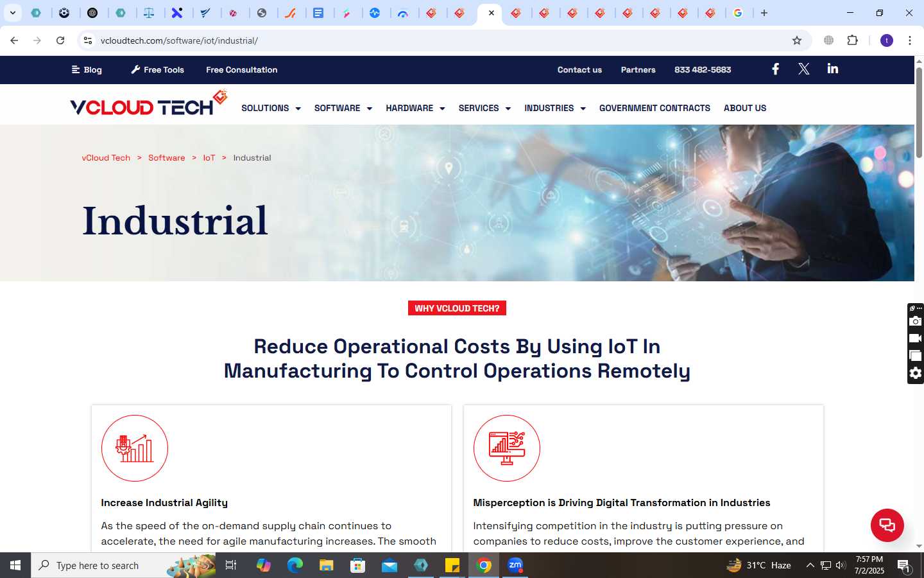The width and height of the screenshot is (924, 578).
Task: Open Free Tools in top bar
Action: point(158,69)
